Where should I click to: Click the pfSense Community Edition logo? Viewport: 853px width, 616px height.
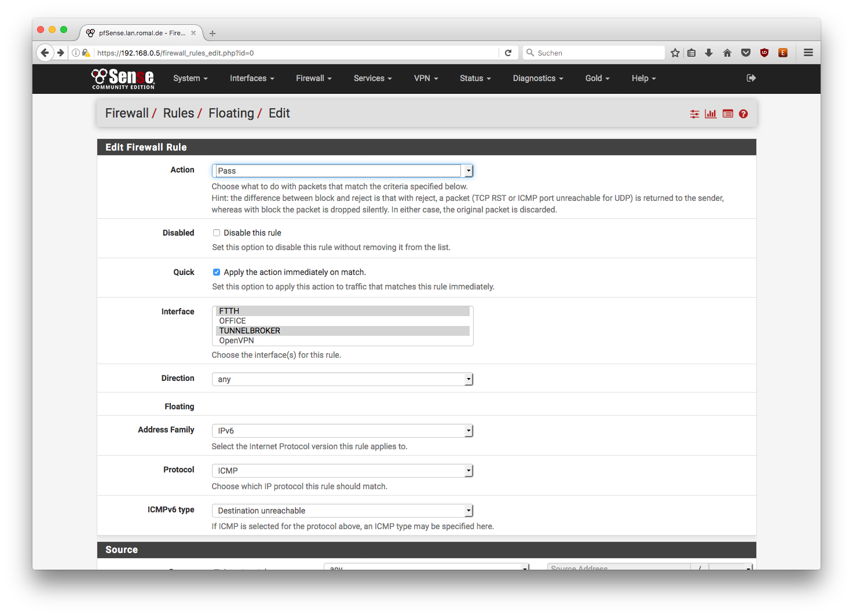pos(123,79)
